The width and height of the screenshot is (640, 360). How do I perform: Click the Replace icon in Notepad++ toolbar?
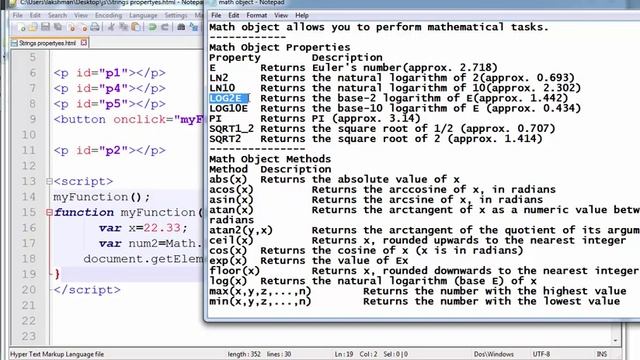(x=193, y=27)
